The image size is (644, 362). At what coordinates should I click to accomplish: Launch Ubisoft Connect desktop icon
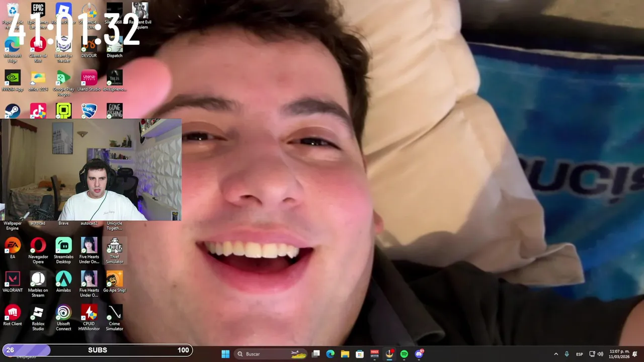(63, 318)
